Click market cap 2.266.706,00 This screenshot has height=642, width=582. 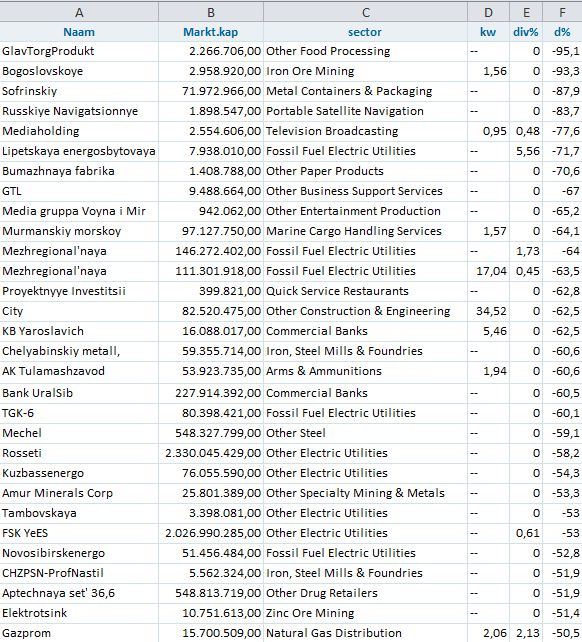(211, 51)
